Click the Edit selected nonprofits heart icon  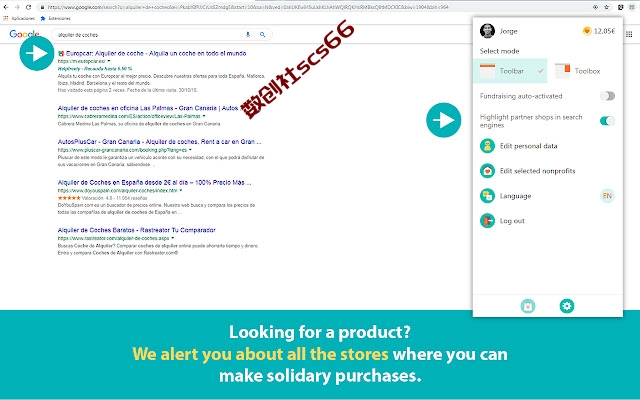coord(487,171)
